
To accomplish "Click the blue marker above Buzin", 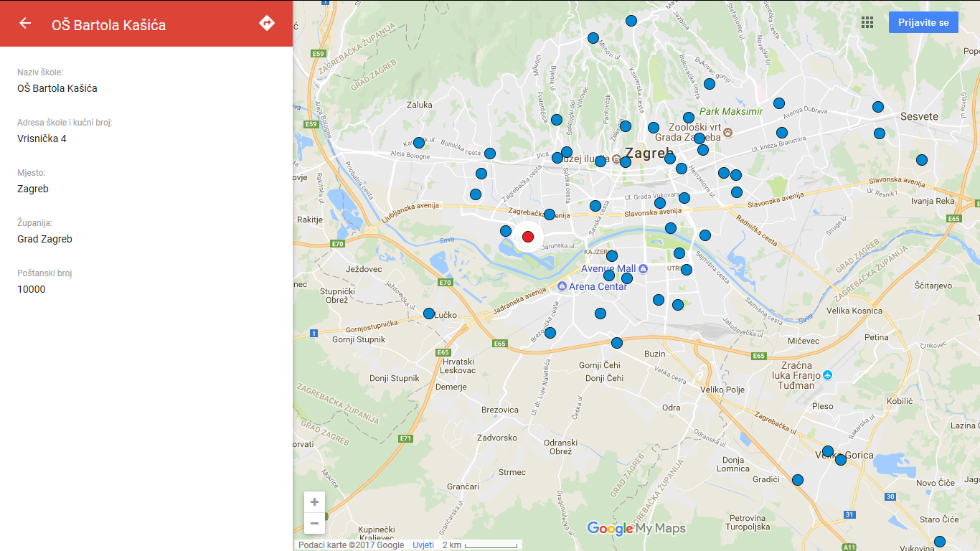I will [617, 343].
